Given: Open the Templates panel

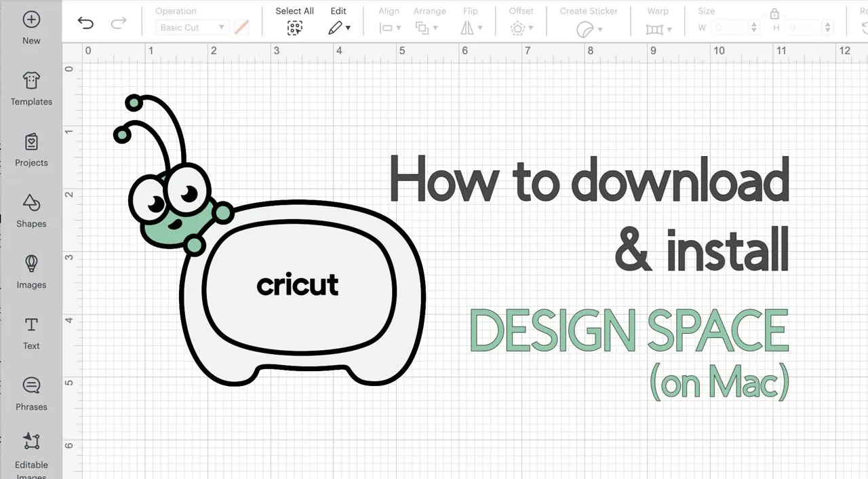Looking at the screenshot, I should click(x=31, y=88).
